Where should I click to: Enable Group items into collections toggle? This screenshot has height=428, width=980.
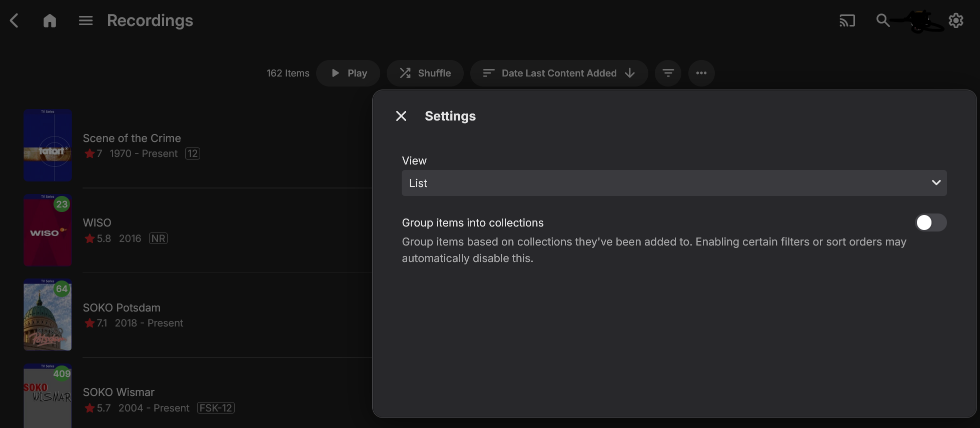[x=930, y=222]
